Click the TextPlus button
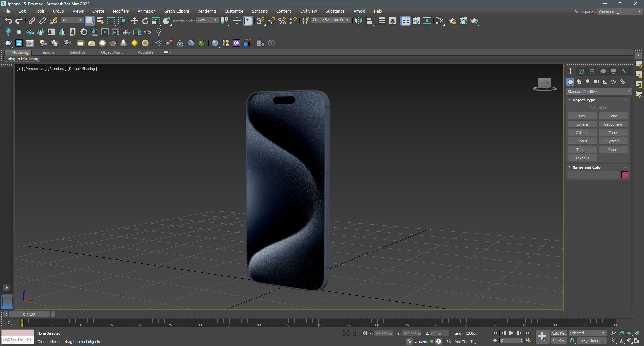The image size is (644, 346). tap(582, 158)
